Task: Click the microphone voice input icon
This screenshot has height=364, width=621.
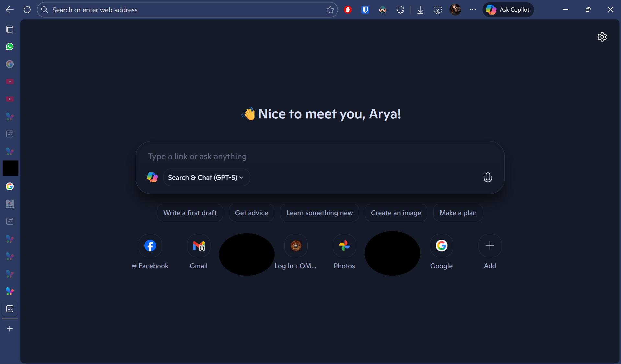Action: tap(488, 177)
